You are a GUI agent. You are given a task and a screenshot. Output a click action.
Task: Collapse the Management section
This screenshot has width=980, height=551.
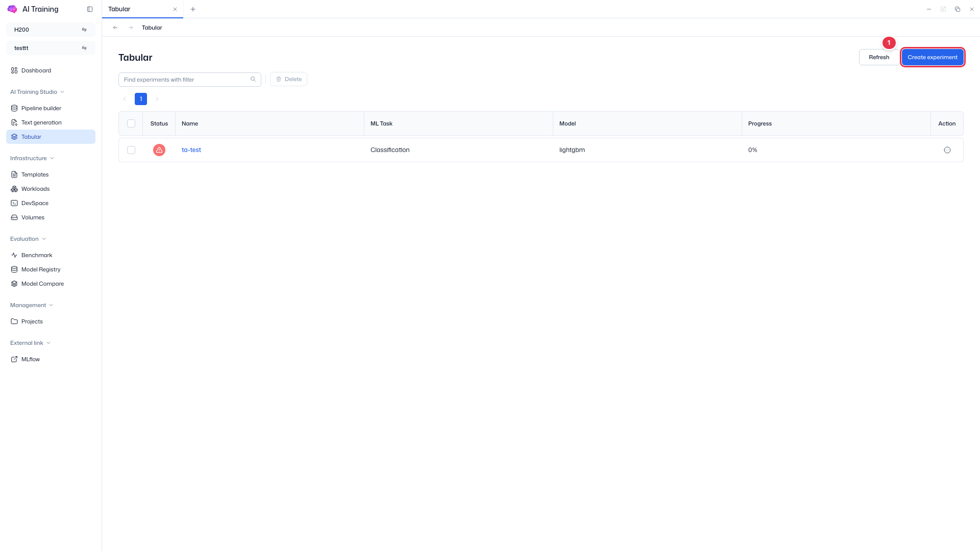tap(32, 305)
